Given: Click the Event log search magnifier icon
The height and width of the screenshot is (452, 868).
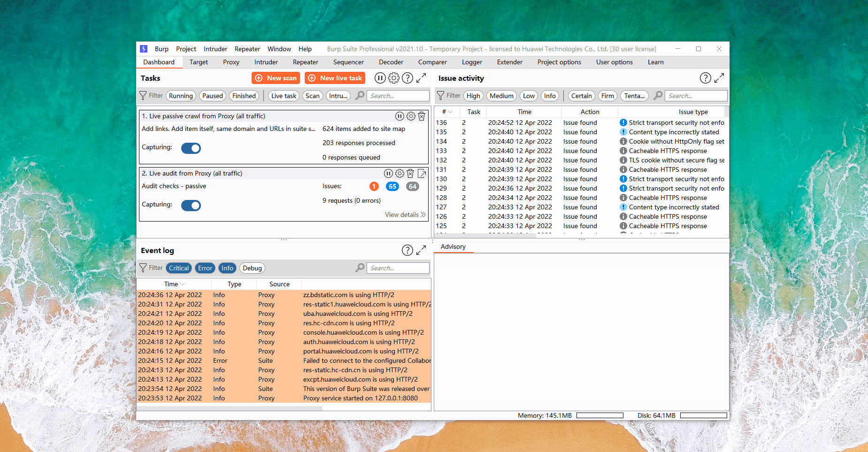Looking at the screenshot, I should click(360, 268).
